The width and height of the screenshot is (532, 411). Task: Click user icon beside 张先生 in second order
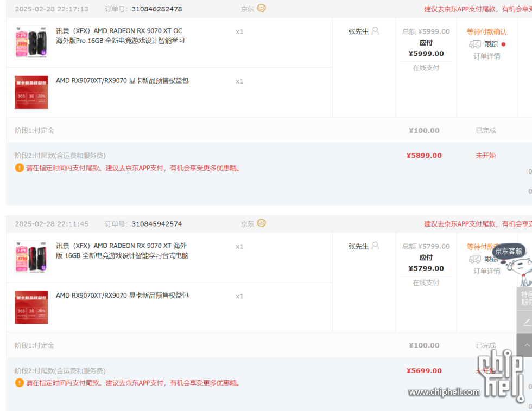pyautogui.click(x=375, y=246)
